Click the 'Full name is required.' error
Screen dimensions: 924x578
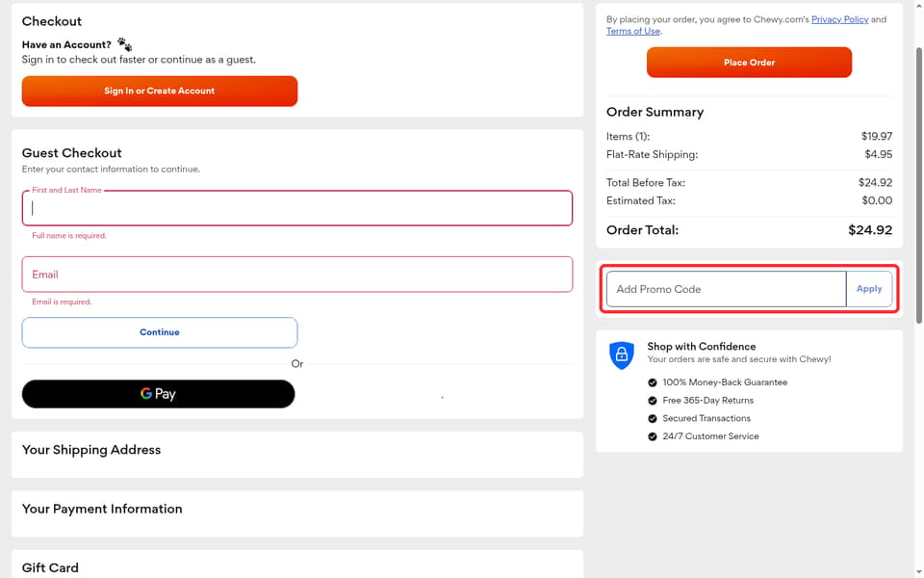coord(69,235)
